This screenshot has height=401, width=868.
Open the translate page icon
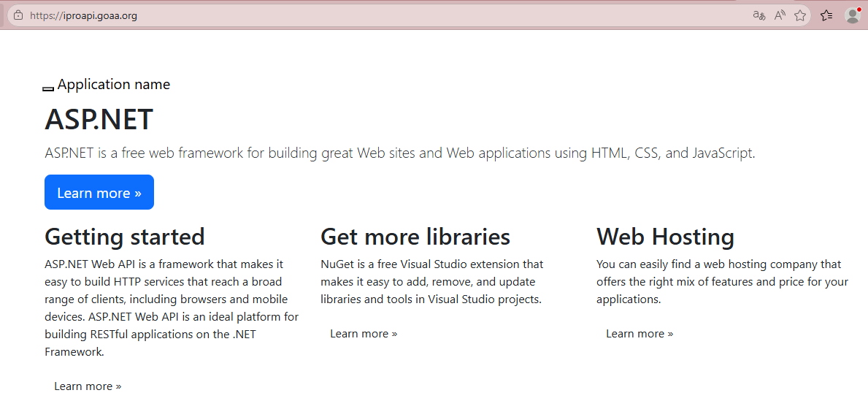point(759,15)
